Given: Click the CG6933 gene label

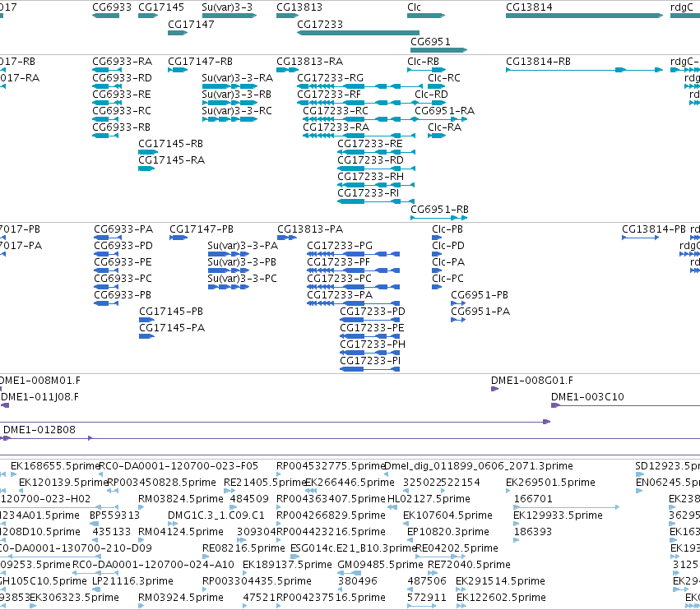Looking at the screenshot, I should pyautogui.click(x=112, y=7).
